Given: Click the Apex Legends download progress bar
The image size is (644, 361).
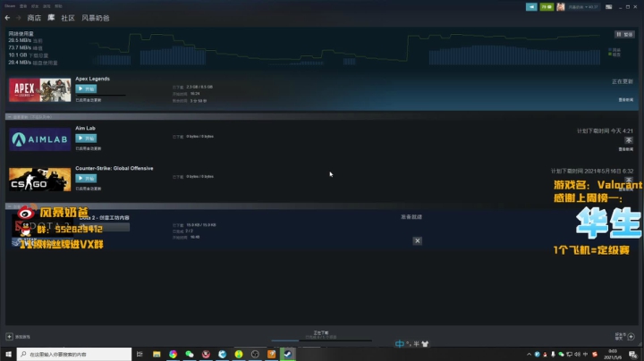Looking at the screenshot, I should 100,96.
